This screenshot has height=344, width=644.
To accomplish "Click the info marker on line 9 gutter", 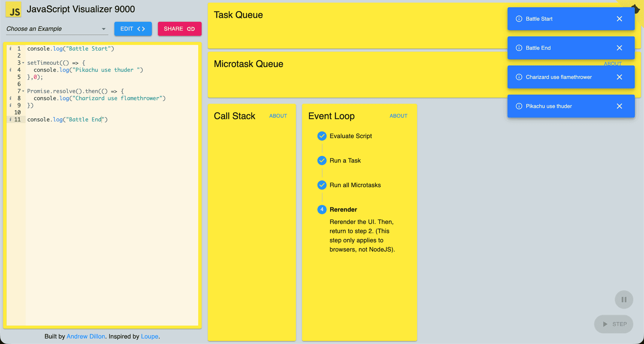I will [10, 105].
